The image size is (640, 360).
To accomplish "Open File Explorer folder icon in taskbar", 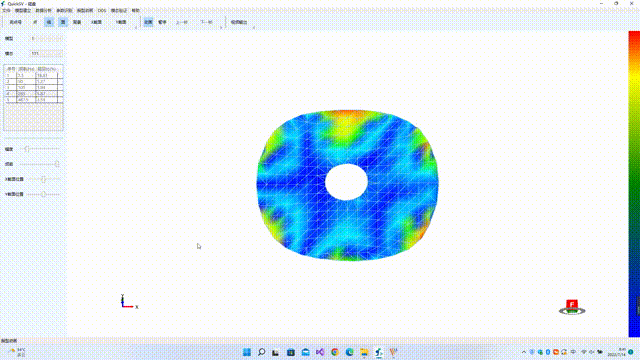I will click(364, 352).
